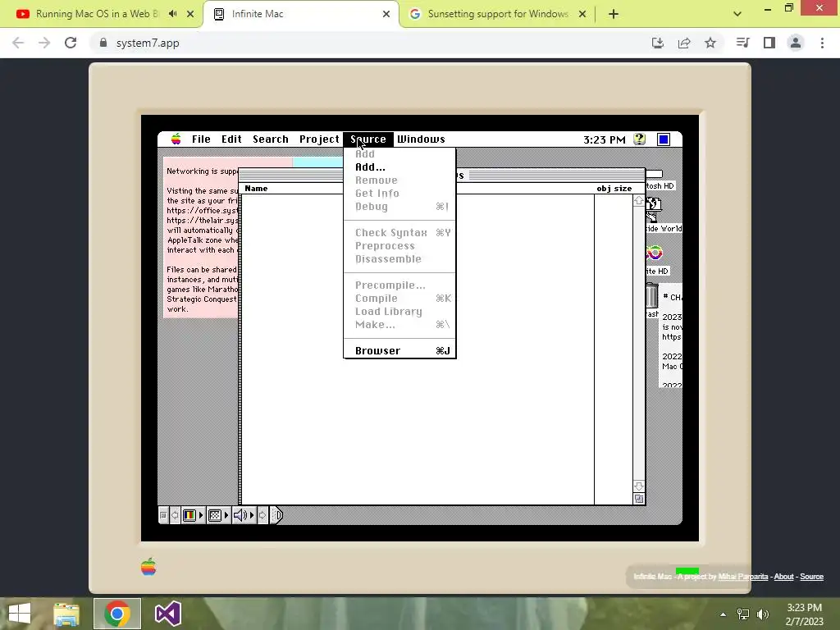Click the network tray icon
This screenshot has width=840, height=630.
742,614
